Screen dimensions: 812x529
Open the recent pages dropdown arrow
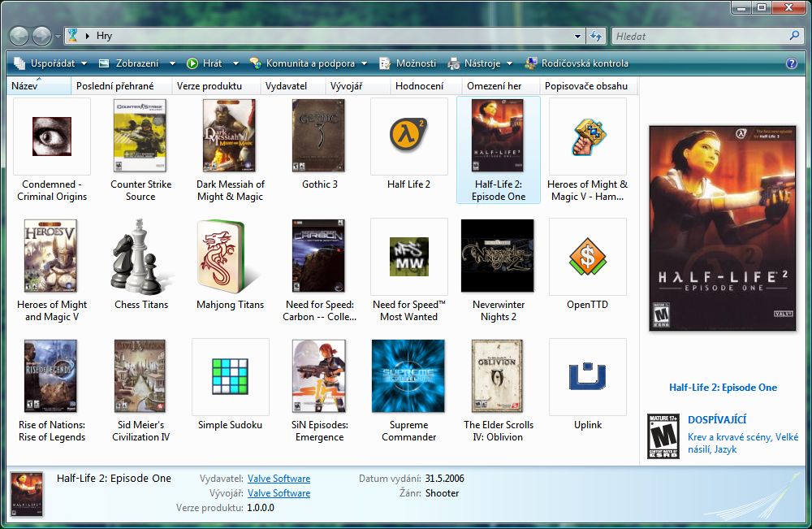click(x=58, y=37)
